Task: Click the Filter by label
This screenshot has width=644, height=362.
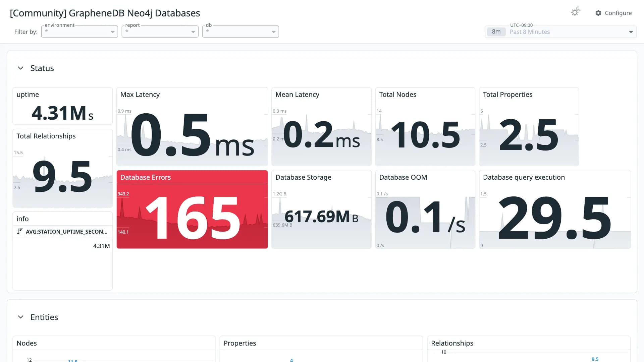Action: click(26, 32)
